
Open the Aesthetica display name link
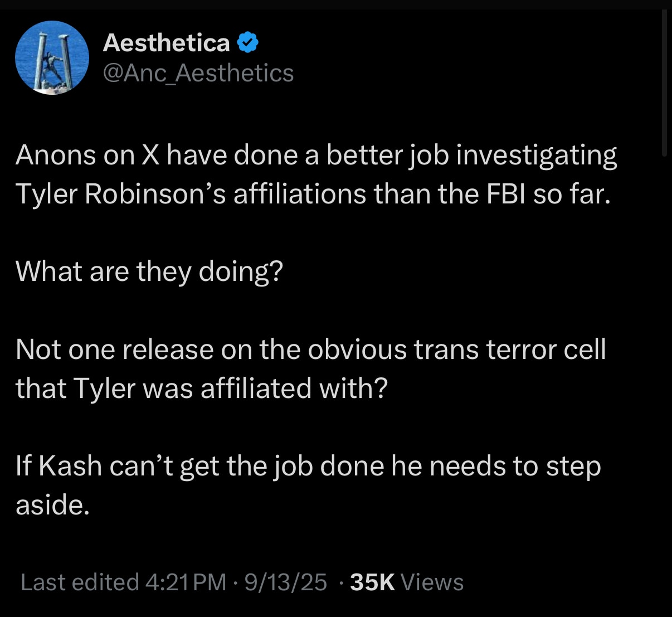(165, 42)
